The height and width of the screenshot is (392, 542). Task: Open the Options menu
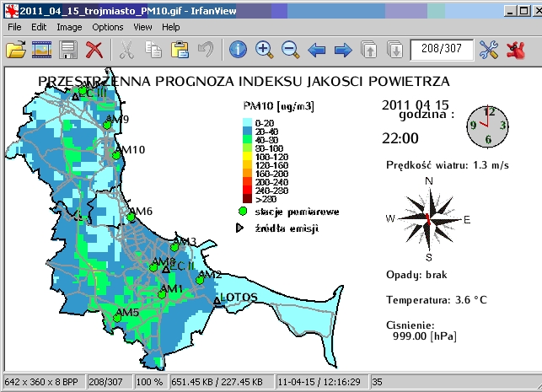(108, 27)
